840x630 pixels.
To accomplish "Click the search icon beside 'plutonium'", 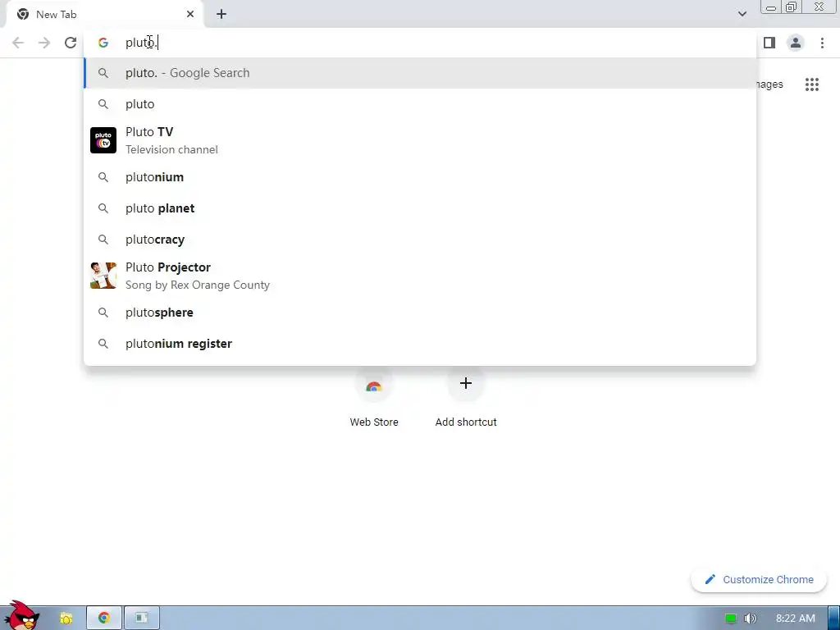I will point(103,177).
